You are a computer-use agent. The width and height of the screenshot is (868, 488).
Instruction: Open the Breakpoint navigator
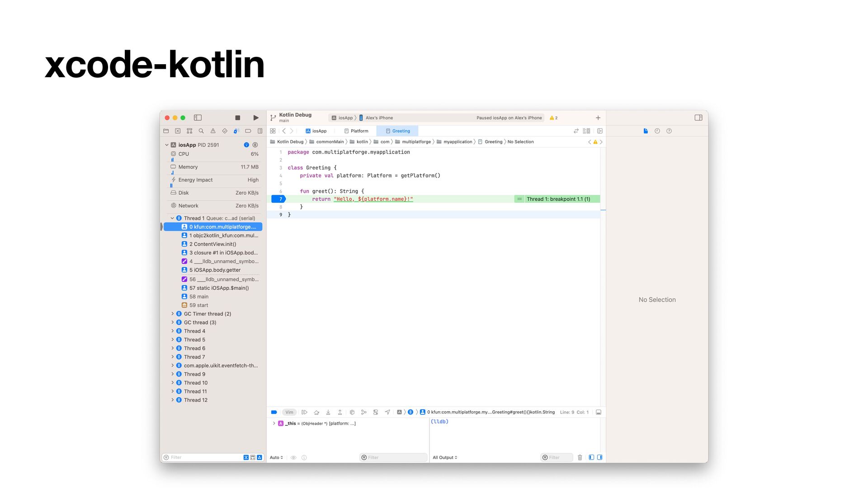click(248, 131)
